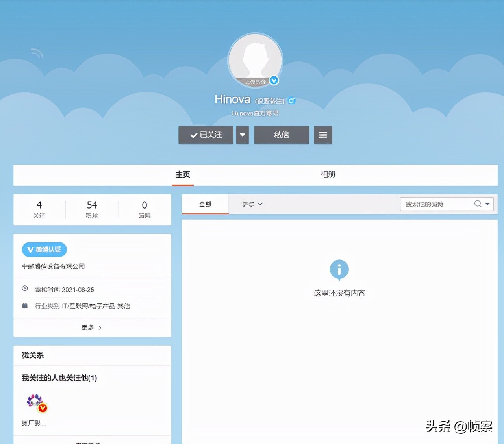Open the 设置备注 remark link

(x=270, y=101)
